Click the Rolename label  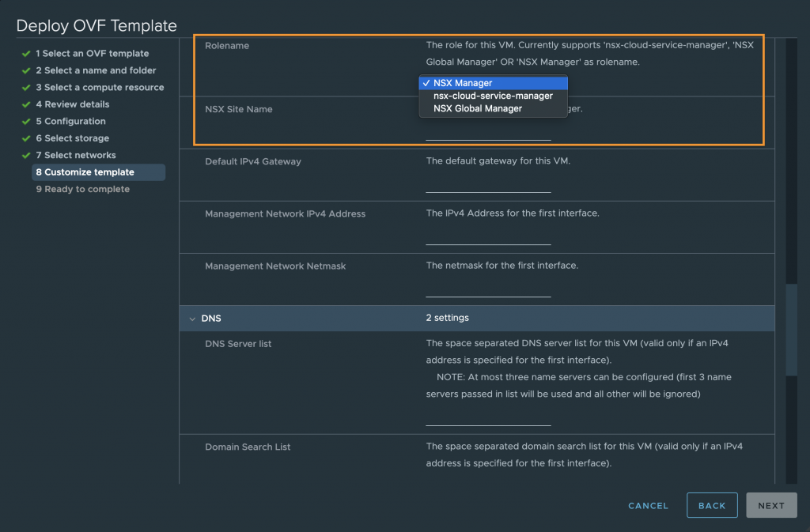point(227,45)
